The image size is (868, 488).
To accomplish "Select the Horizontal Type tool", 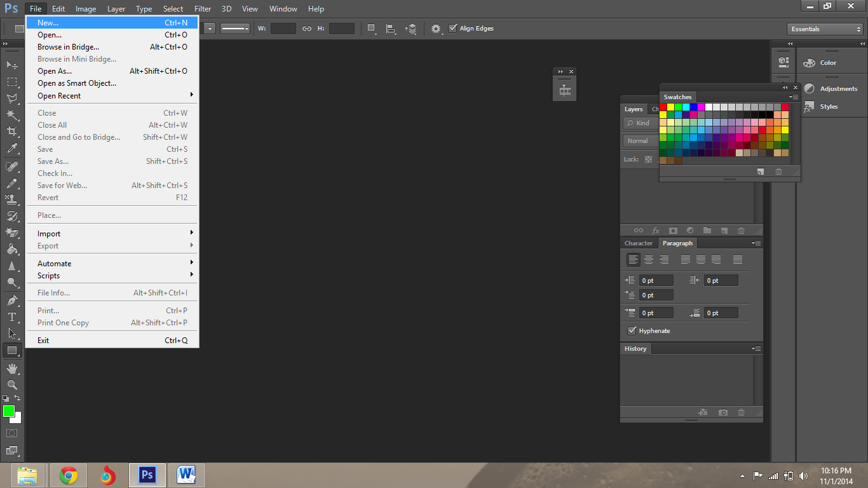I will (12, 317).
